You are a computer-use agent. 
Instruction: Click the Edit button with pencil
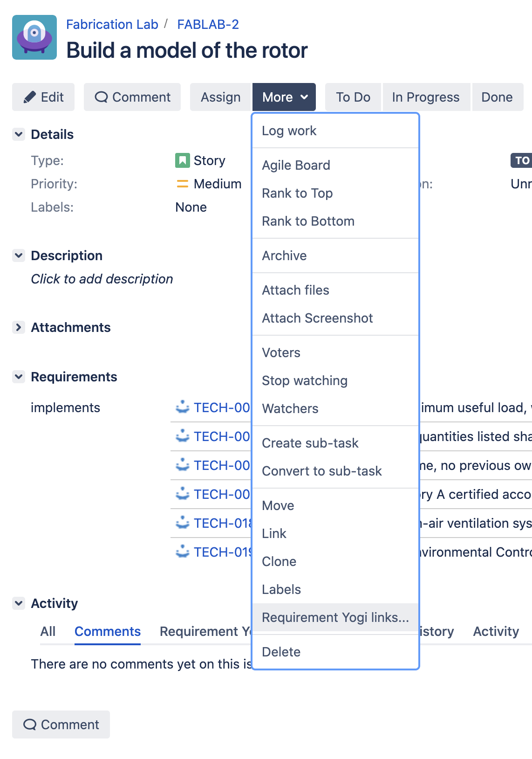pyautogui.click(x=43, y=97)
